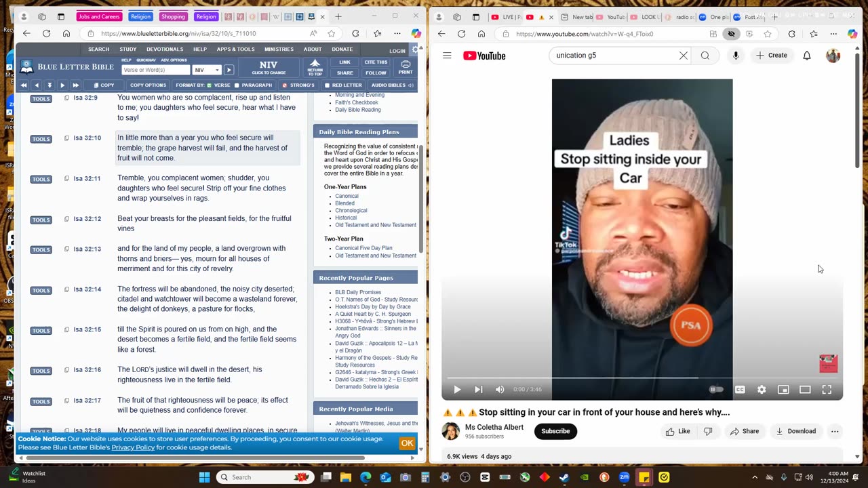Search YouTube with voice microphone
The height and width of the screenshot is (488, 868).
[x=736, y=56]
